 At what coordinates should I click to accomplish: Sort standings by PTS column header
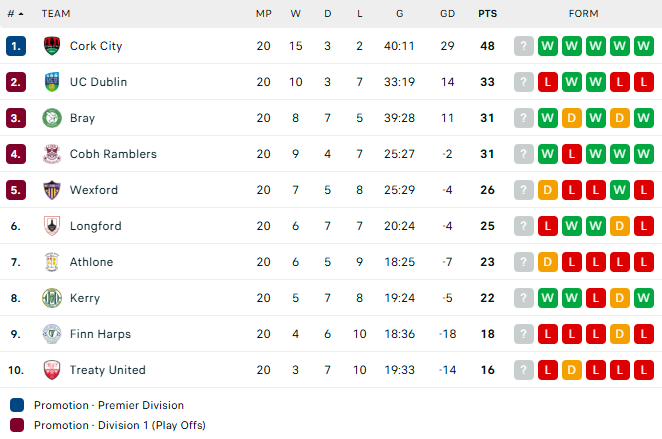[x=487, y=14]
